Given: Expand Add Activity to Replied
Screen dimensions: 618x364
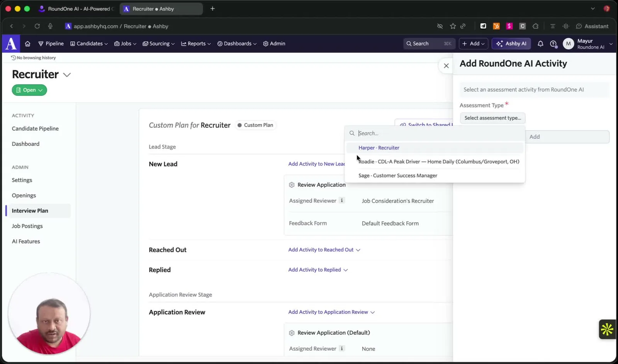Looking at the screenshot, I should [x=318, y=270].
